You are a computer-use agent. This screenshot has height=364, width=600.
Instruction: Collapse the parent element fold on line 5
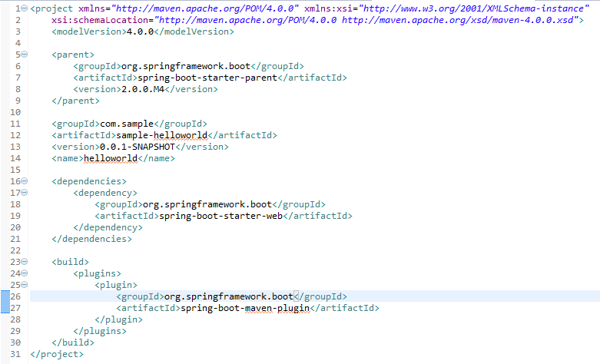pos(24,55)
